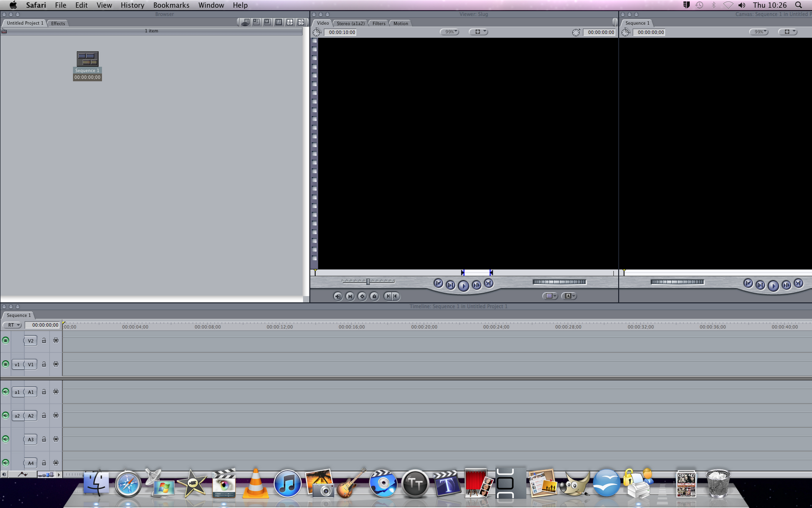Image resolution: width=812 pixels, height=508 pixels.
Task: Toggle lock on A3 track
Action: coord(44,439)
